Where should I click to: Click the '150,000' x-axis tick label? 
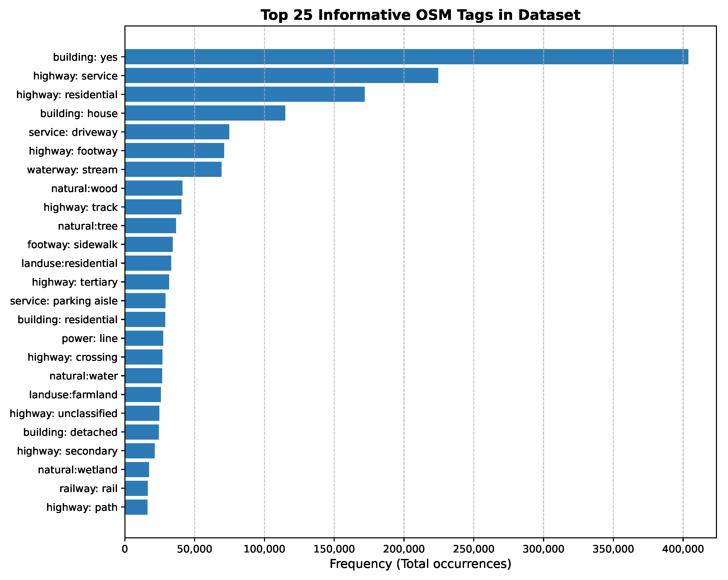click(334, 549)
